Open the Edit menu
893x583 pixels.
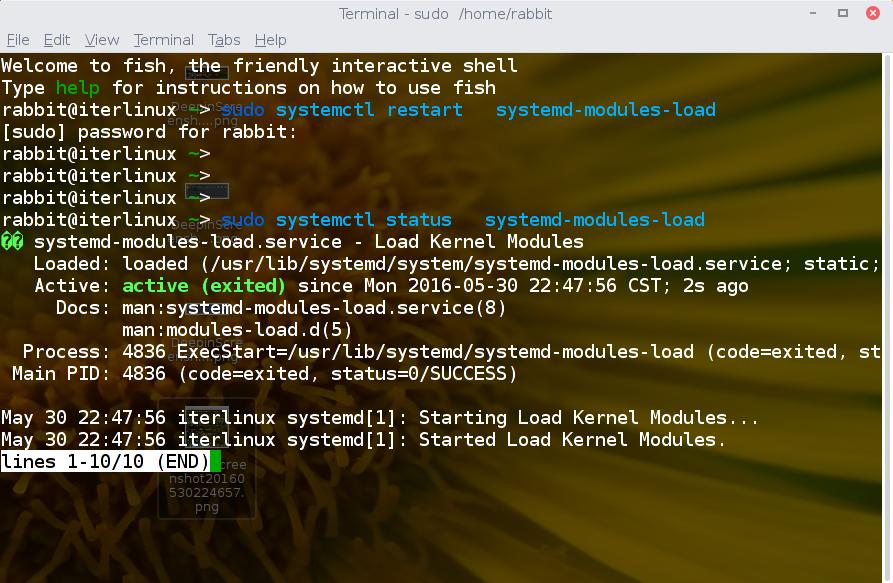pos(56,40)
